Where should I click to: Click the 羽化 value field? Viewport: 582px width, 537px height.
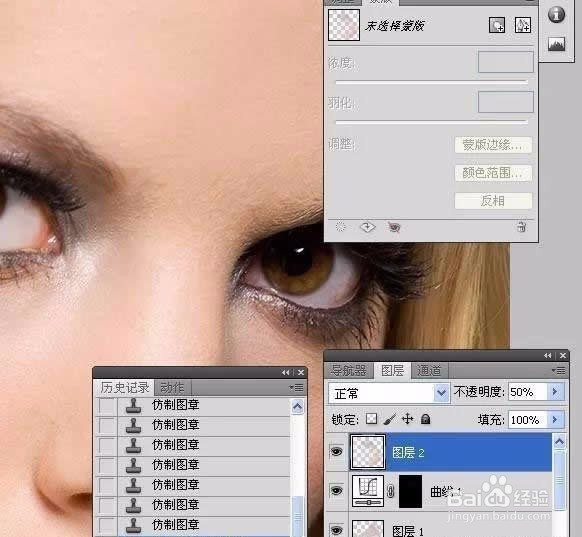[506, 102]
